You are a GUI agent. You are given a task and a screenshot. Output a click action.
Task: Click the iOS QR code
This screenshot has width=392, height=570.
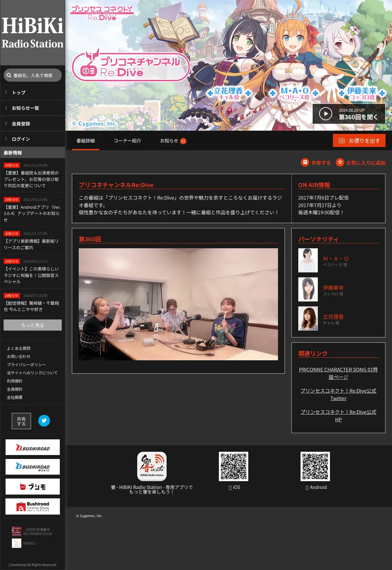pyautogui.click(x=234, y=466)
